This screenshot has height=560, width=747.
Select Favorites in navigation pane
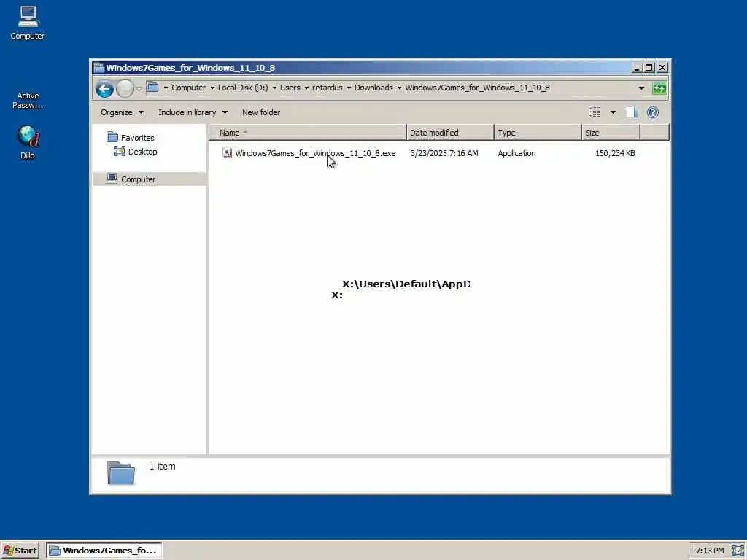[x=131, y=138]
